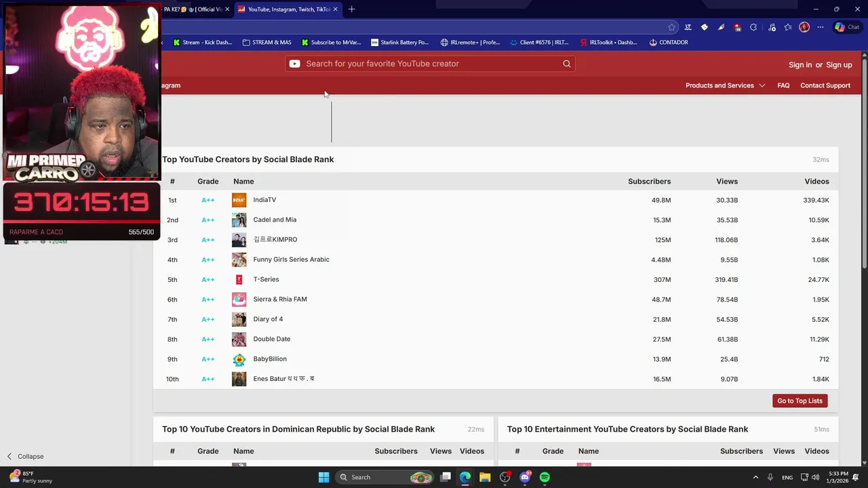
Task: Collapse the left sidebar
Action: (x=25, y=456)
